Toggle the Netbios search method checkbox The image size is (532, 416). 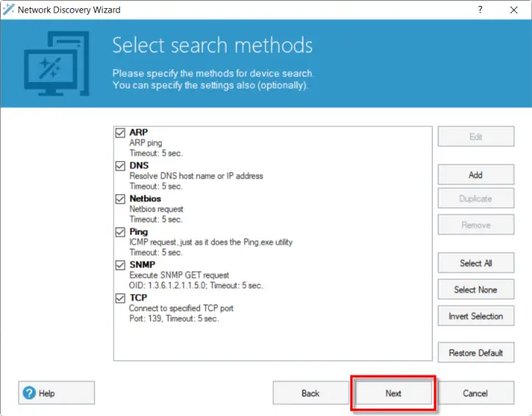(120, 199)
